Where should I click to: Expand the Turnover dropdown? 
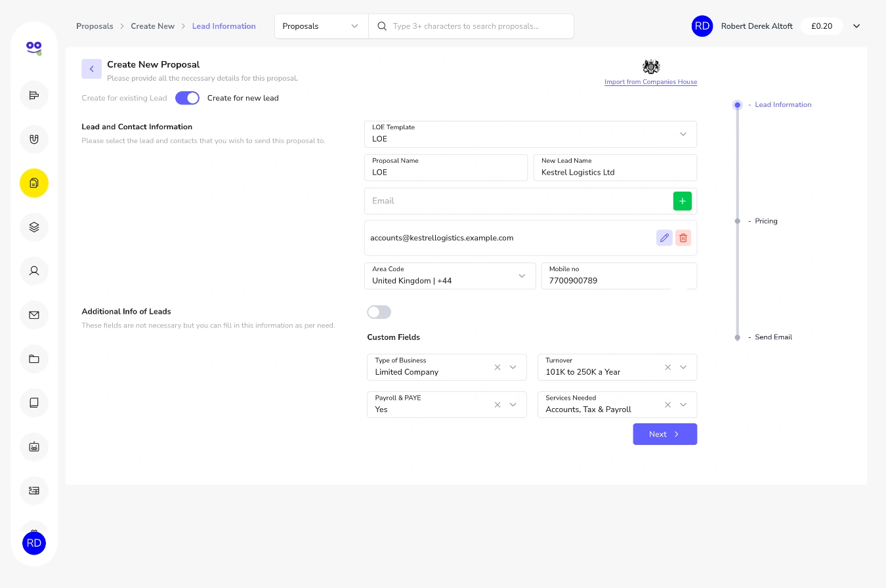click(683, 367)
